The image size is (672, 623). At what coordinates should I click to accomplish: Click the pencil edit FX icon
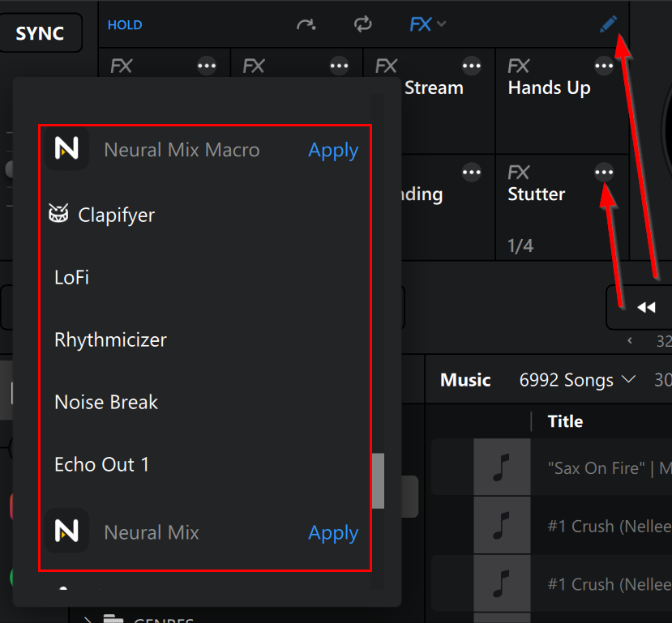click(608, 24)
